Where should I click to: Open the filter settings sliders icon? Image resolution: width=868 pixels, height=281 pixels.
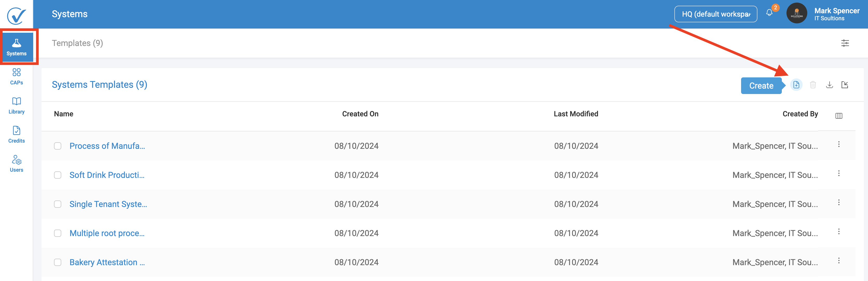(x=845, y=43)
